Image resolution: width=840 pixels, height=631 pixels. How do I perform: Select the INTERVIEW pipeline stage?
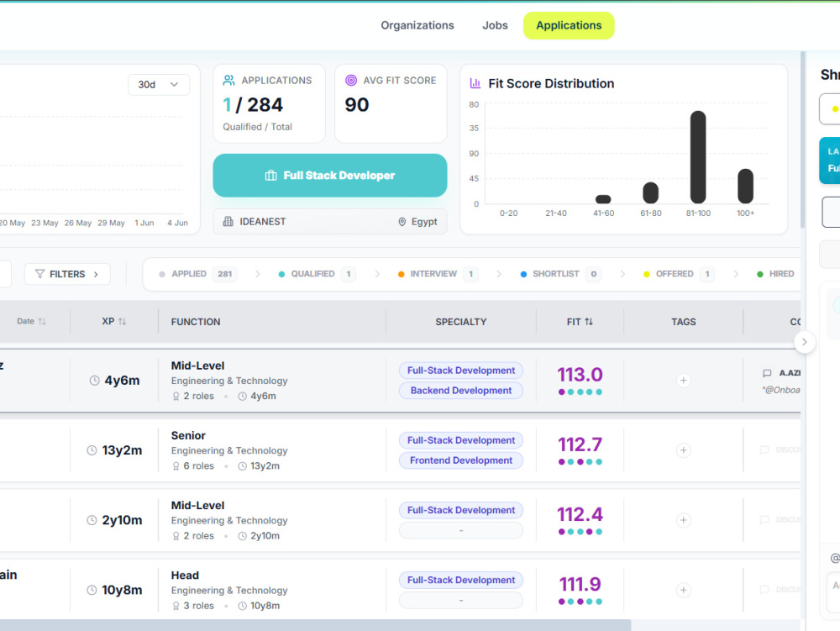tap(438, 274)
